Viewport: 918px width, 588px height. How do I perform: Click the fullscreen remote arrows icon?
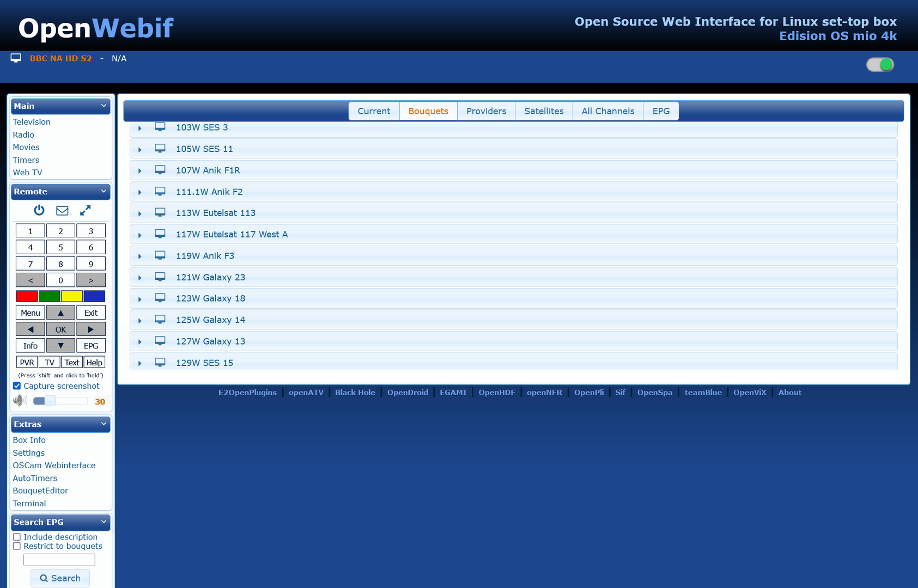click(86, 210)
